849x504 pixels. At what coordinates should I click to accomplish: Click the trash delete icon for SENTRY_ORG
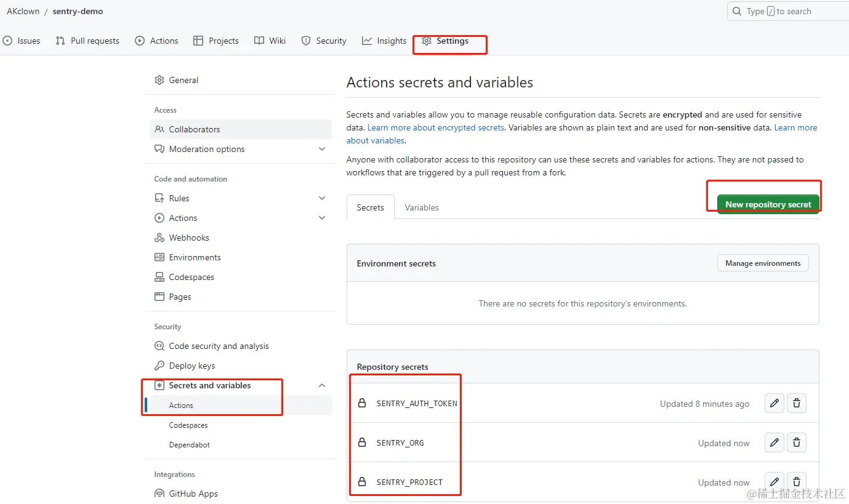click(797, 442)
